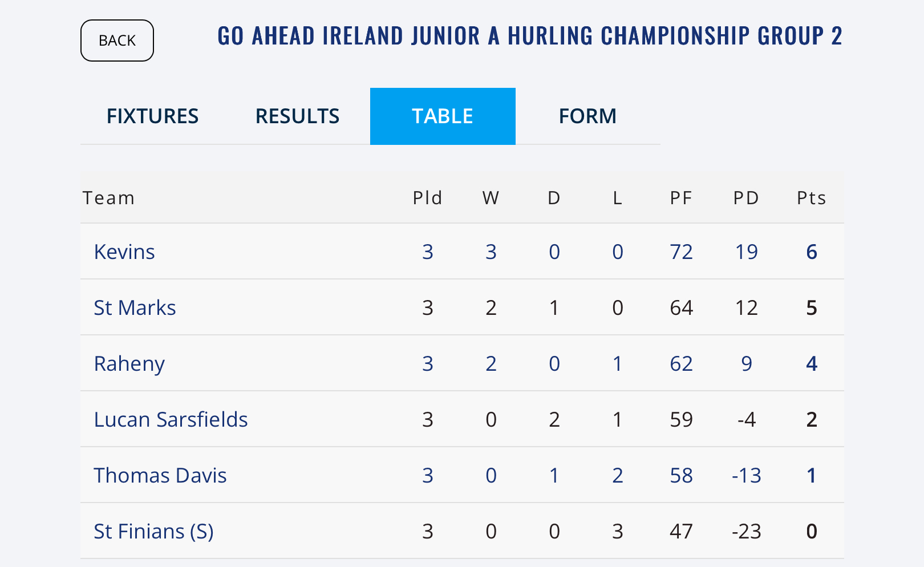Switch to the FORM tab
Screen dimensions: 924x567
point(587,116)
